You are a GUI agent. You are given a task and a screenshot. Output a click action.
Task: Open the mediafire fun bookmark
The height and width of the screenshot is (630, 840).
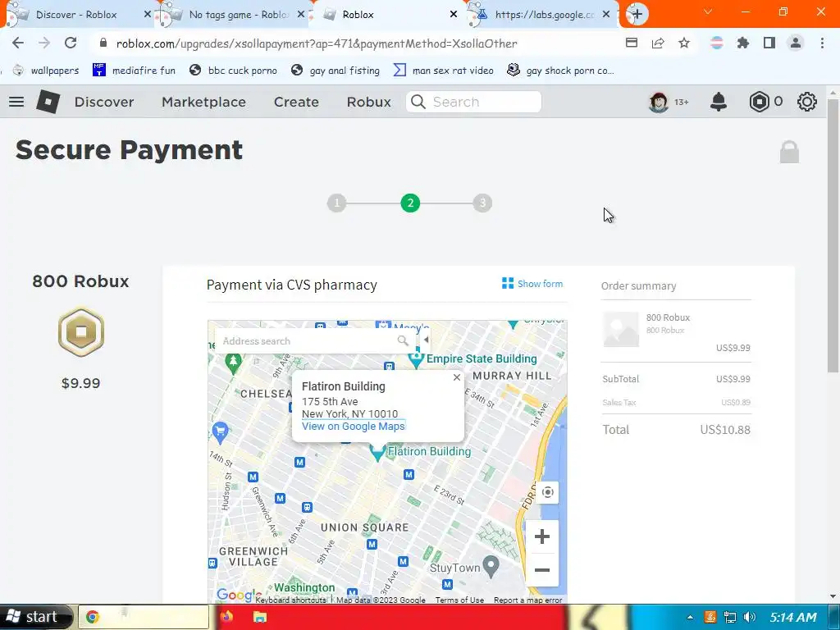click(134, 71)
